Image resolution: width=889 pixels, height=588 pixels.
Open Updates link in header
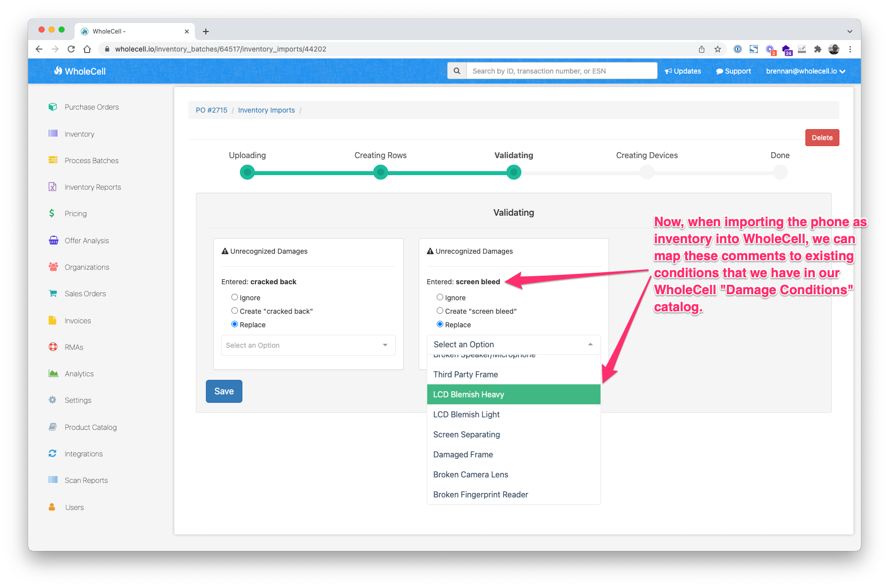[x=683, y=71]
